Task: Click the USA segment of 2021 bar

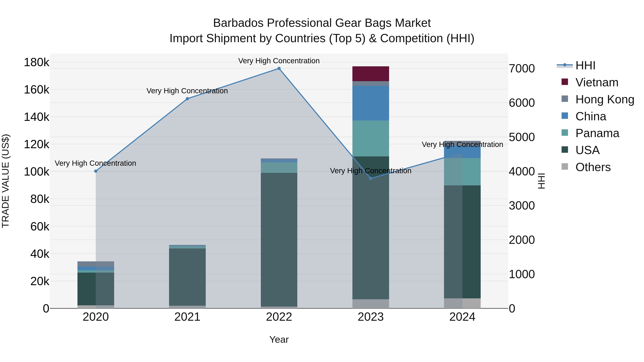Action: (x=187, y=277)
